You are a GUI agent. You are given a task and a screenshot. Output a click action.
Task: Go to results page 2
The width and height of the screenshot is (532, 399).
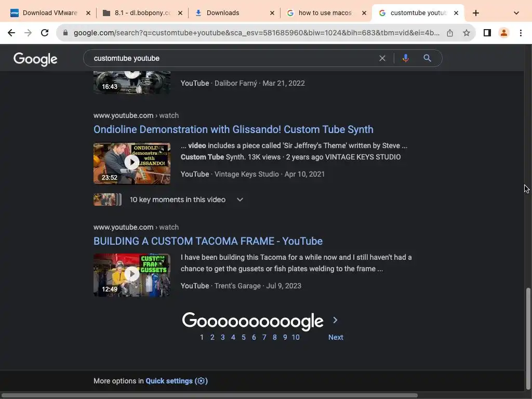click(x=212, y=337)
